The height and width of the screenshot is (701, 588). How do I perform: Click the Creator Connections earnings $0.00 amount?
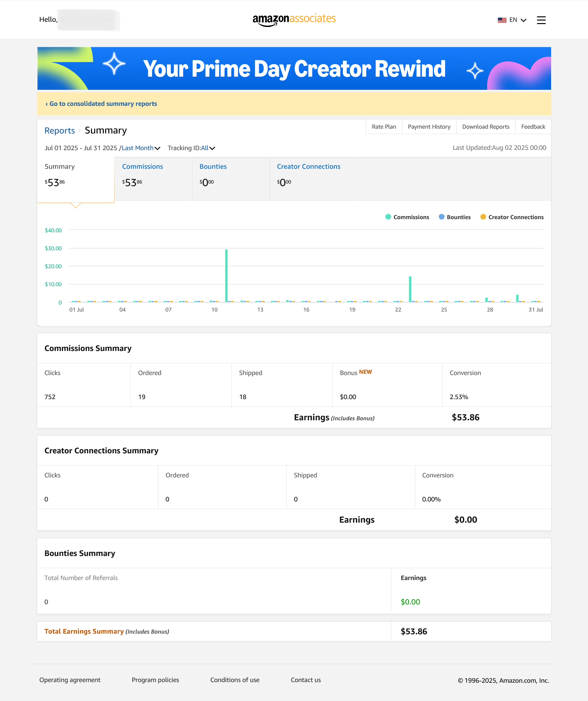(x=466, y=520)
